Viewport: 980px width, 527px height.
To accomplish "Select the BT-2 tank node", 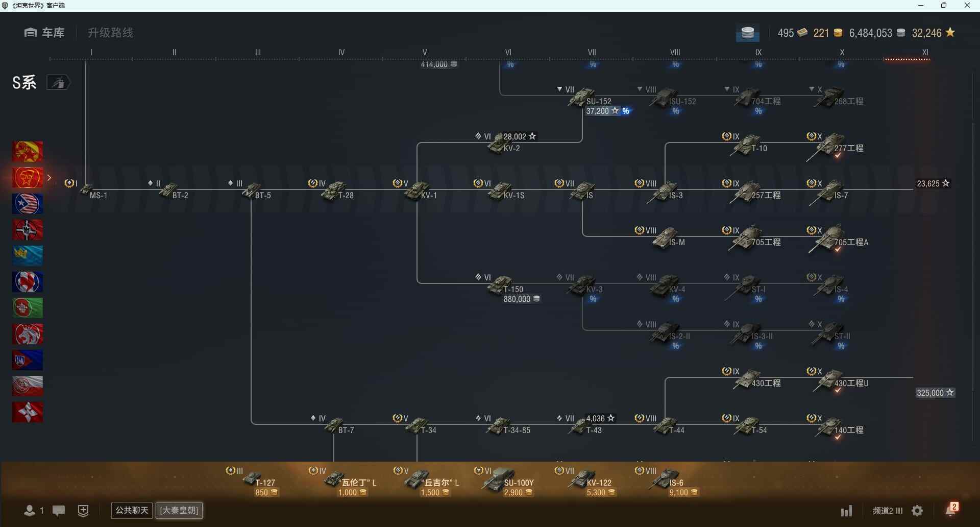I will [169, 190].
